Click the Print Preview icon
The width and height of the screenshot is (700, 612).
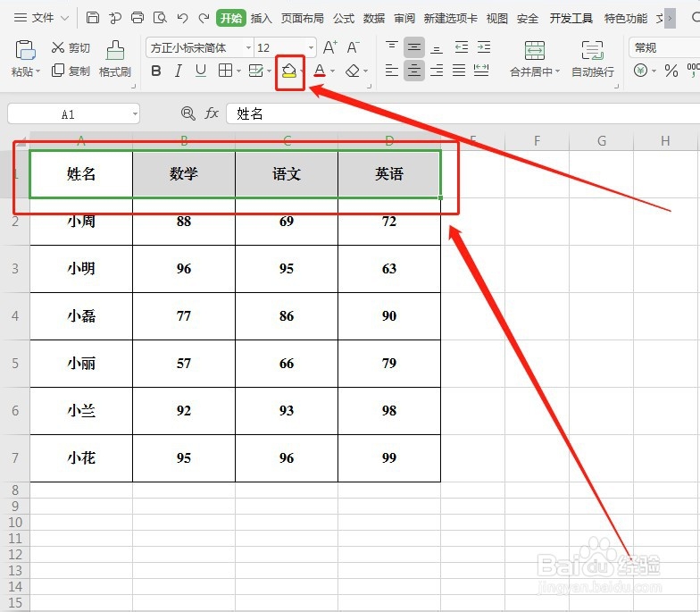click(160, 18)
